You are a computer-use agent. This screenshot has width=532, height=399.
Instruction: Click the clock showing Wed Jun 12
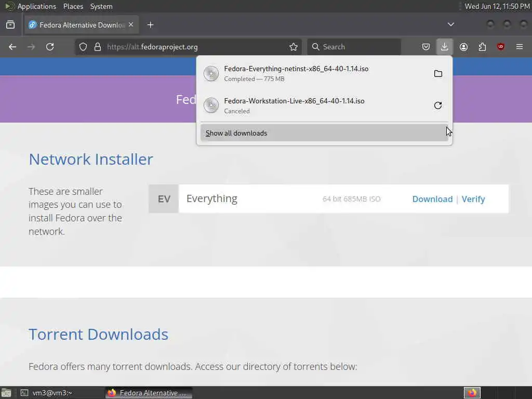[497, 6]
